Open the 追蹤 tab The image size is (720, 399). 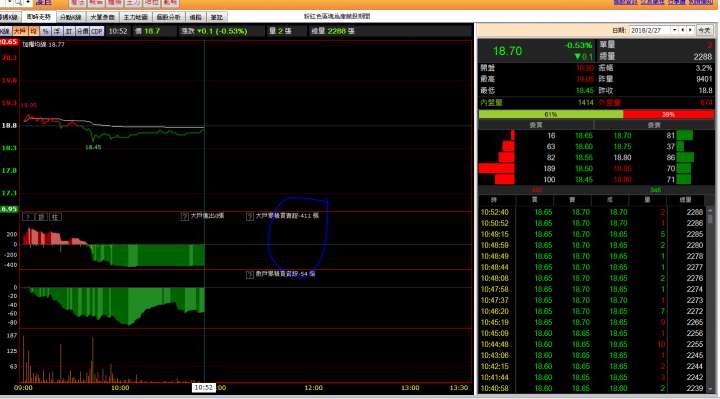(x=196, y=17)
